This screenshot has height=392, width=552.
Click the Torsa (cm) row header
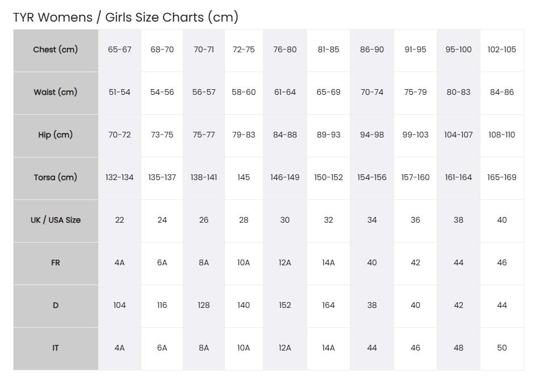[x=56, y=177]
